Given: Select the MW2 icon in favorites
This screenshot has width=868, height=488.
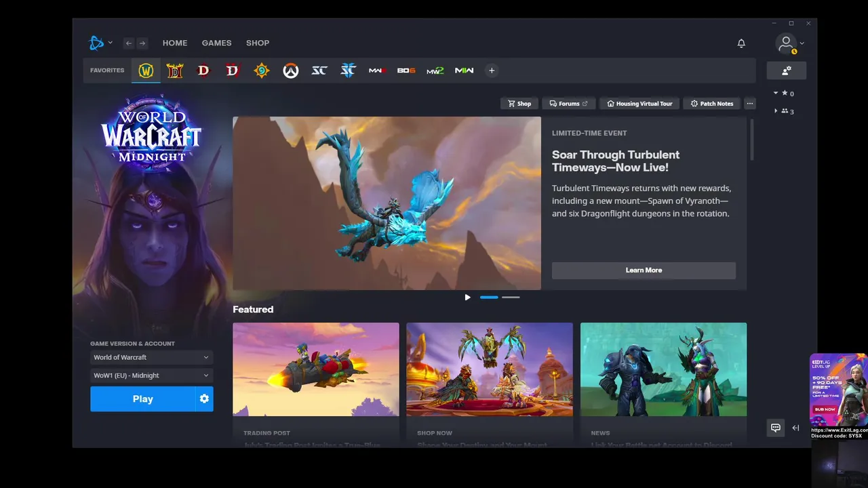Looking at the screenshot, I should pos(435,70).
